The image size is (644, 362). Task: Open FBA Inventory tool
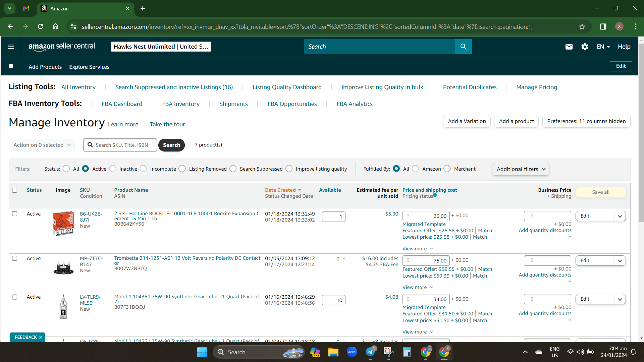(181, 104)
